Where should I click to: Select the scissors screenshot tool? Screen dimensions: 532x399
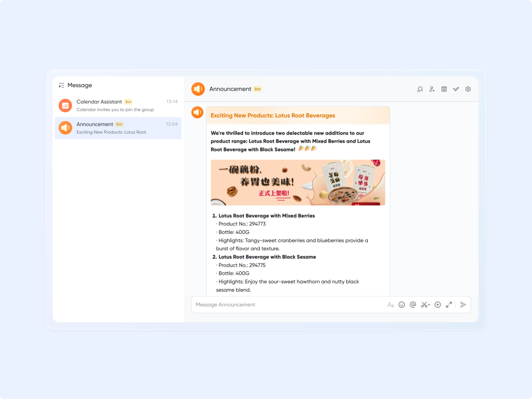[424, 304]
